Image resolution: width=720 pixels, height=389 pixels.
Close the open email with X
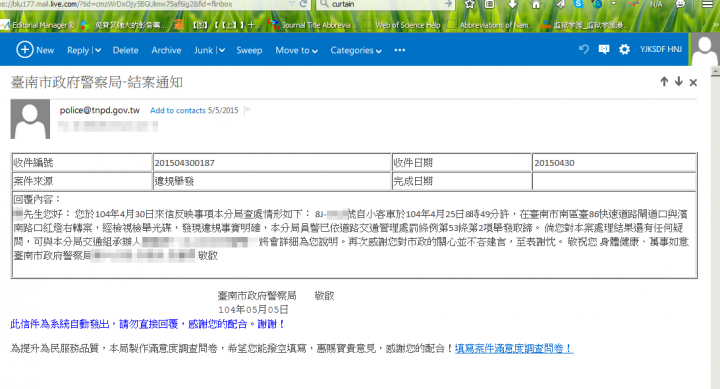click(x=693, y=82)
